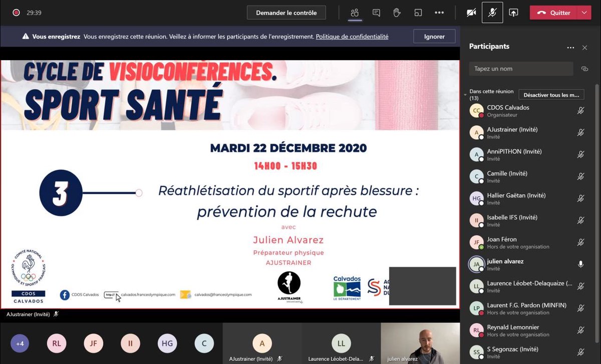Click the JF avatar in bottom strip
Image resolution: width=601 pixels, height=364 pixels.
[x=94, y=343]
